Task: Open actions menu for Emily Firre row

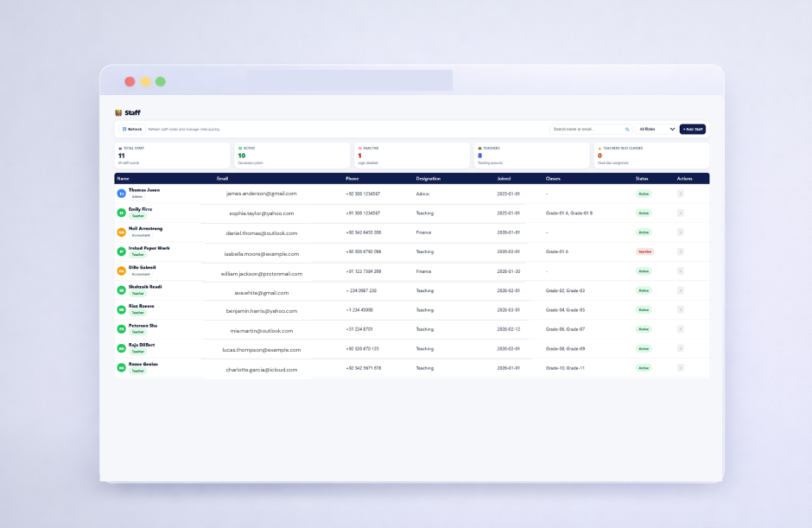Action: tap(681, 213)
